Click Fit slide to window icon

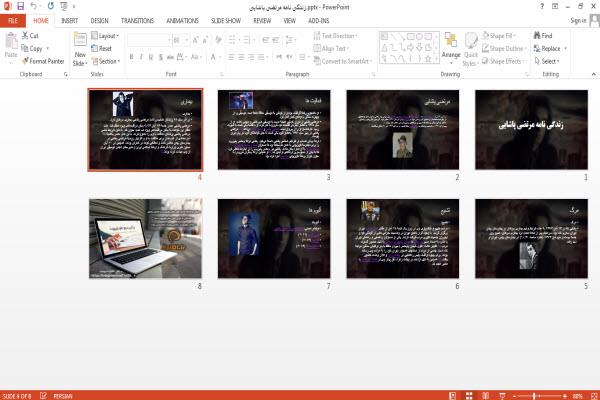[594, 396]
